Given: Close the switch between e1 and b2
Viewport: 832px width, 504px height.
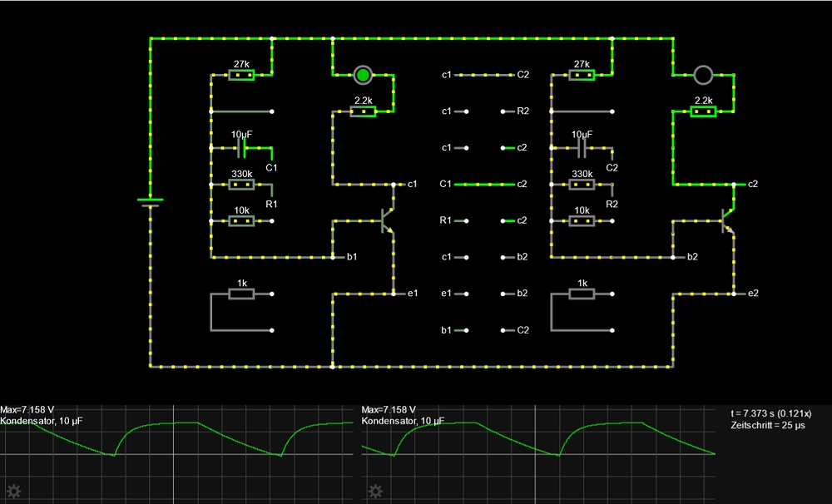Looking at the screenshot, I should [485, 294].
